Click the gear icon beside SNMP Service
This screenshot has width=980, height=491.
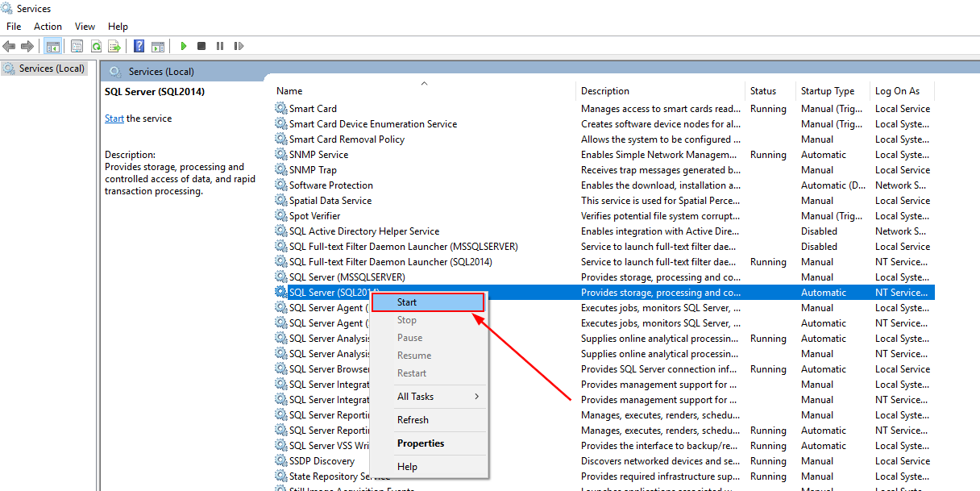[281, 155]
